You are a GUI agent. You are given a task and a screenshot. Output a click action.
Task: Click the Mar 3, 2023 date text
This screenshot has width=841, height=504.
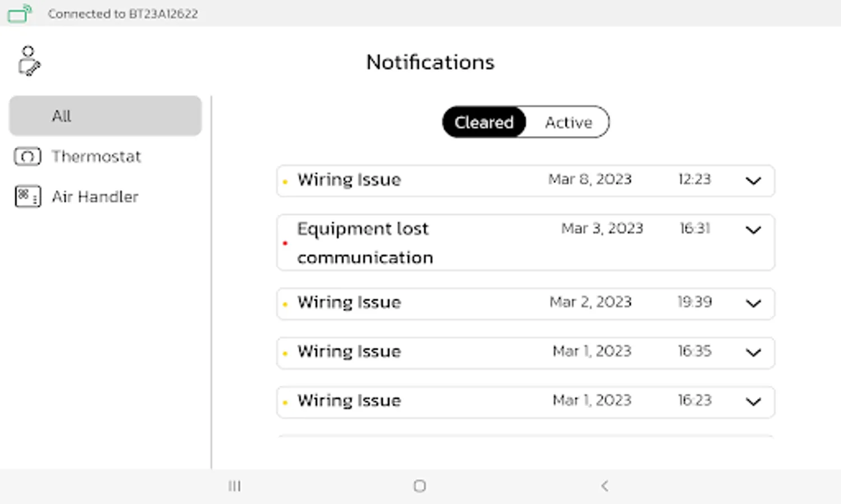(602, 228)
